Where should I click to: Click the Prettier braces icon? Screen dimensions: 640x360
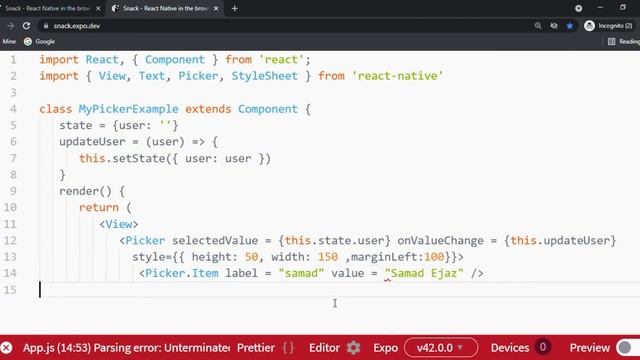click(x=288, y=348)
